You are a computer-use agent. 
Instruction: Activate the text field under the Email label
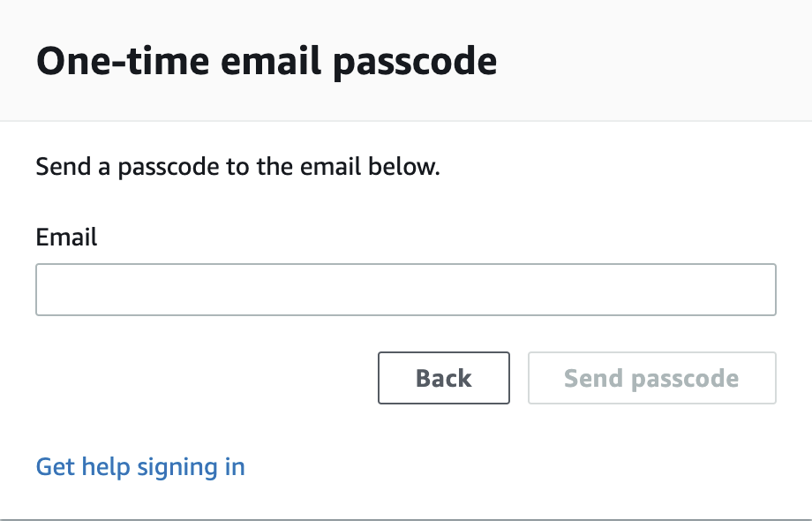point(405,290)
